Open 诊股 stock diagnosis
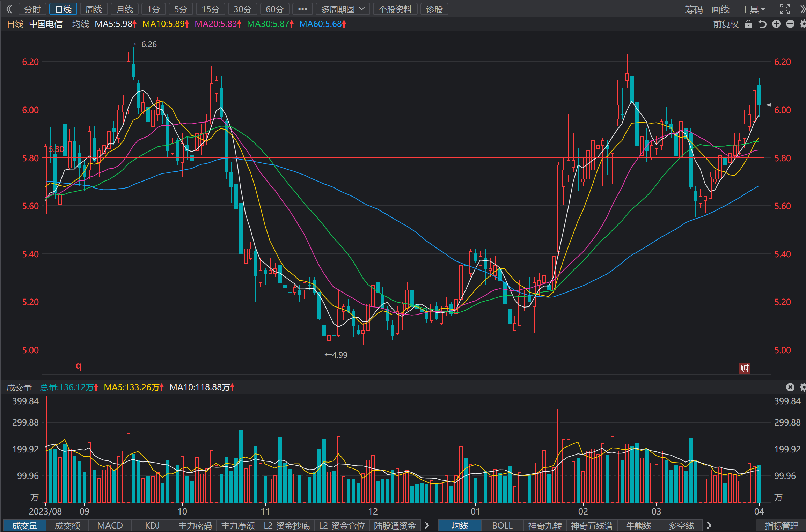806x532 pixels. 434,9
